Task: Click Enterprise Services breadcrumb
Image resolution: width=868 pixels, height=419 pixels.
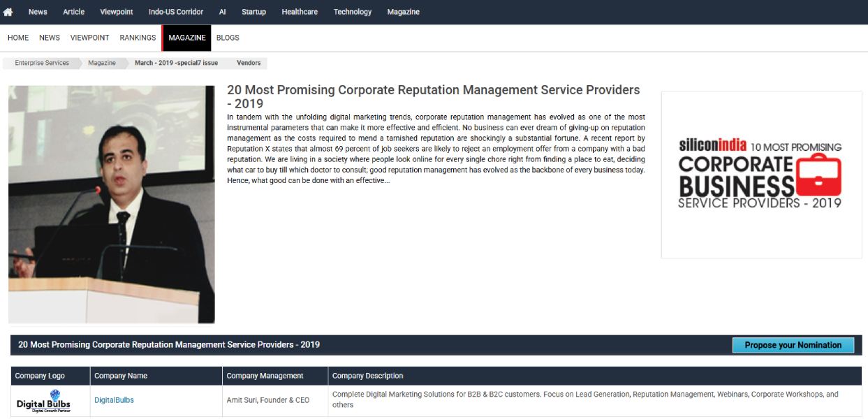Action: coord(42,63)
